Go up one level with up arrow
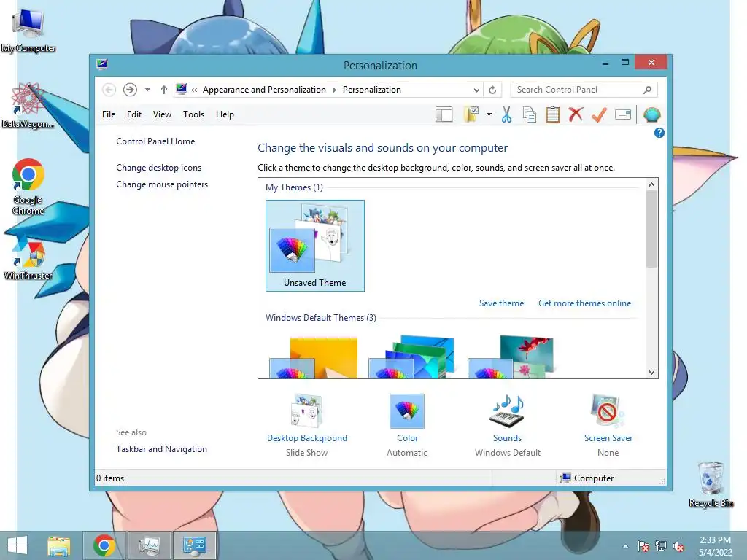 164,90
